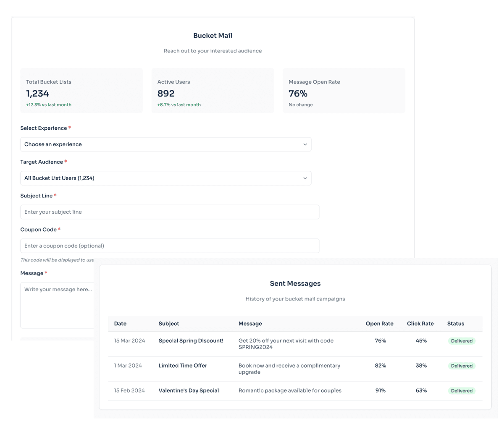
Task: Click the Status column header
Action: tap(455, 324)
